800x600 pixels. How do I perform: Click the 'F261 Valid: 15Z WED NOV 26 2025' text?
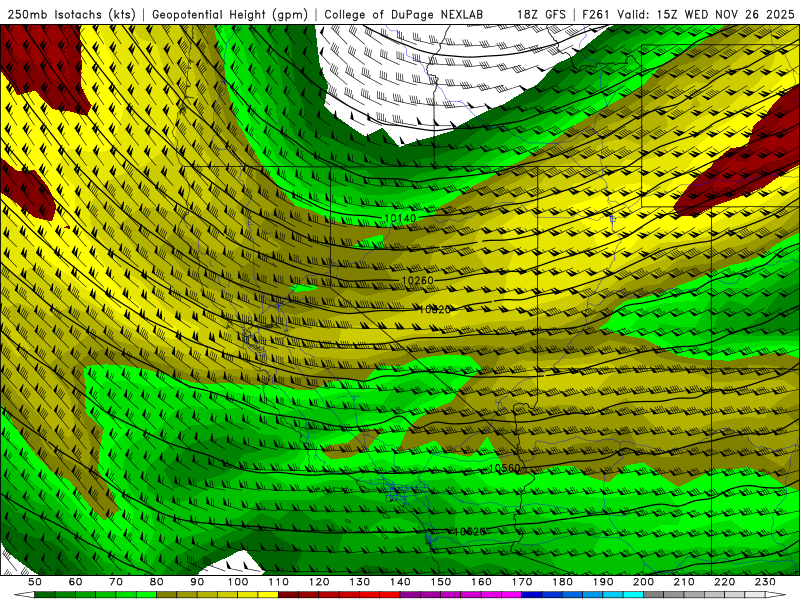pyautogui.click(x=688, y=15)
